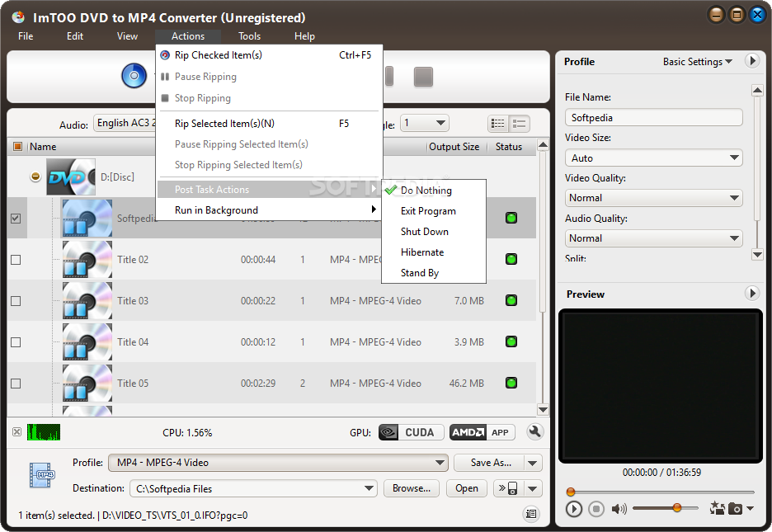
Task: Mute the preview speaker icon
Action: click(619, 509)
